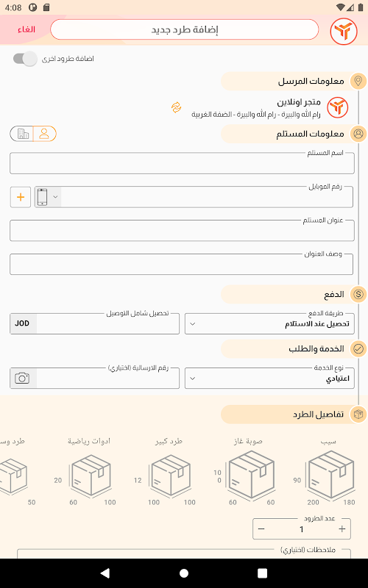368x588 pixels.
Task: Open the 'نوع الخدمة' service type dropdown
Action: pyautogui.click(x=269, y=378)
